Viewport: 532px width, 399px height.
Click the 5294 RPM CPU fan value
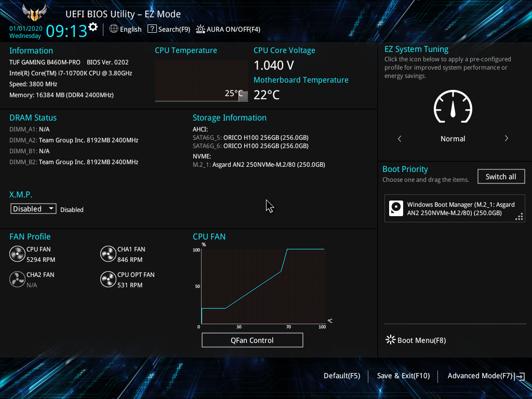click(x=41, y=260)
